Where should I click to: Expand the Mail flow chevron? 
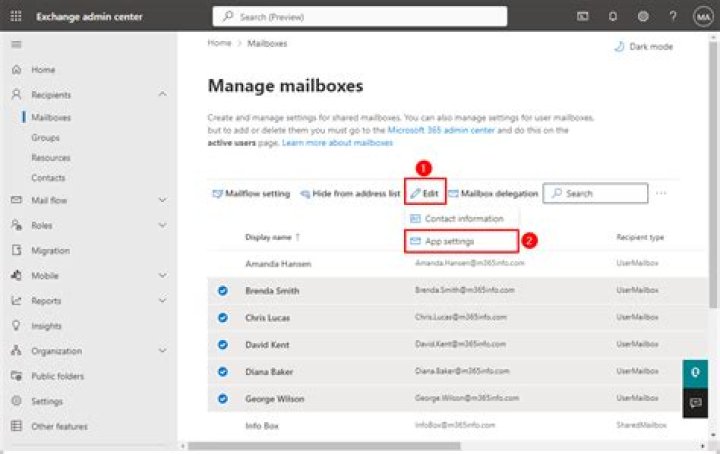(x=163, y=200)
